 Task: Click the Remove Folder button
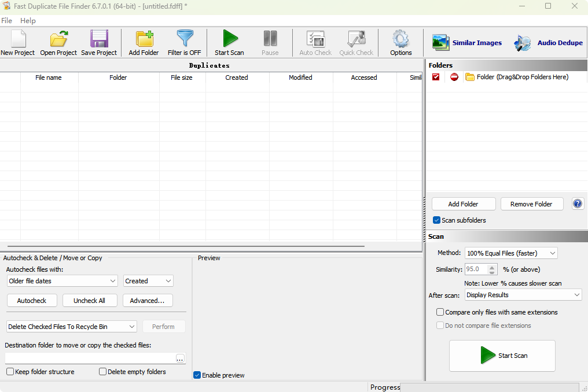pyautogui.click(x=532, y=204)
